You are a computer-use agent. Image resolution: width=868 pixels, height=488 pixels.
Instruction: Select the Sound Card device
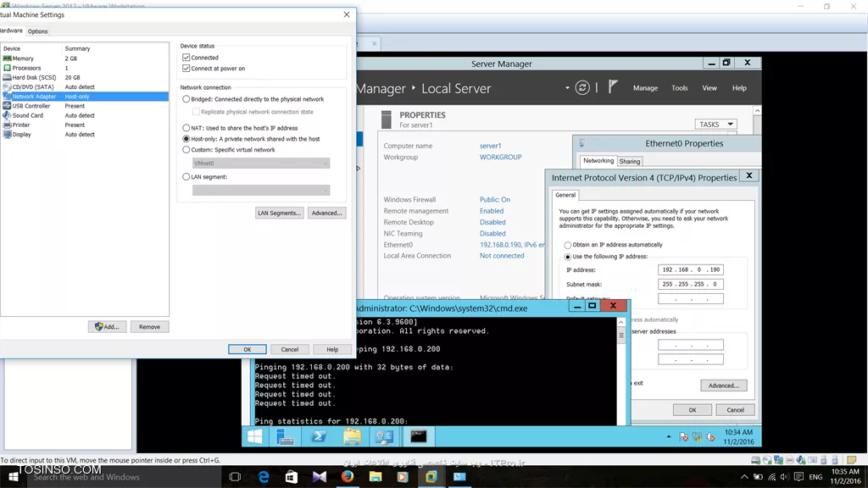point(85,115)
